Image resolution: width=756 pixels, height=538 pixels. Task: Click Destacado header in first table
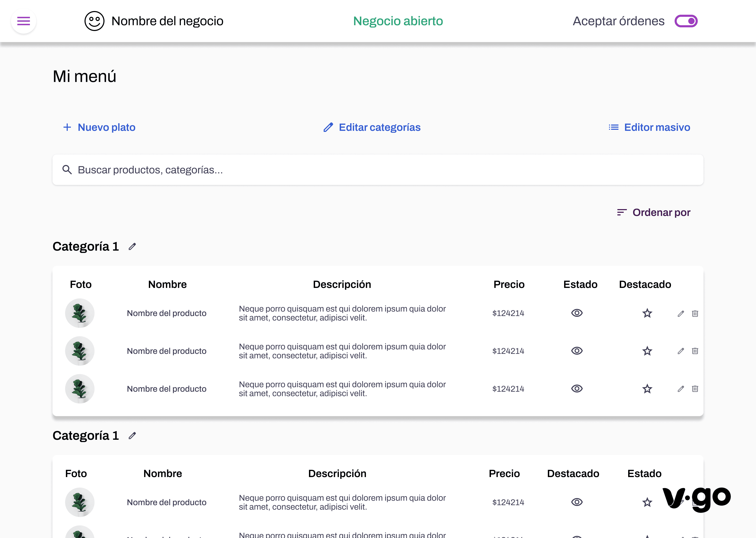[645, 284]
